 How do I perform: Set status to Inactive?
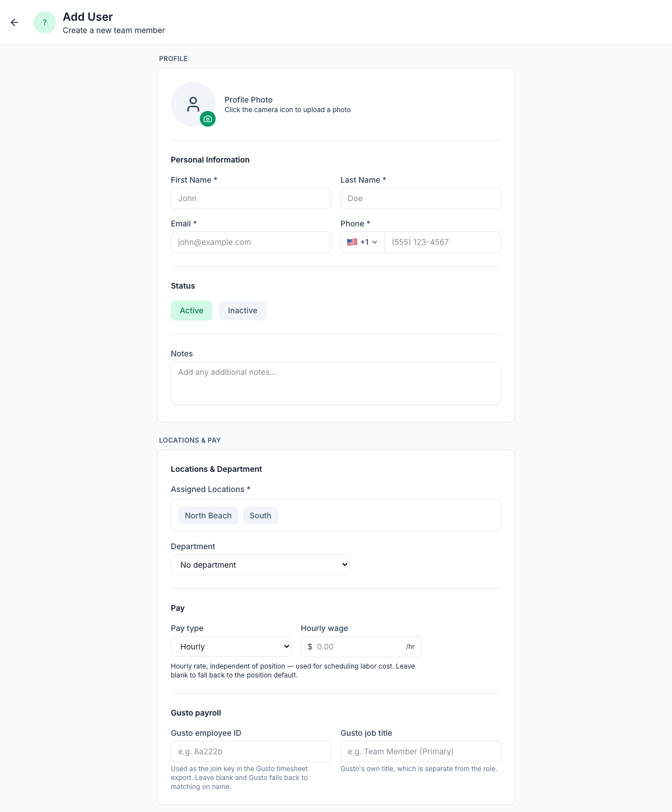242,310
